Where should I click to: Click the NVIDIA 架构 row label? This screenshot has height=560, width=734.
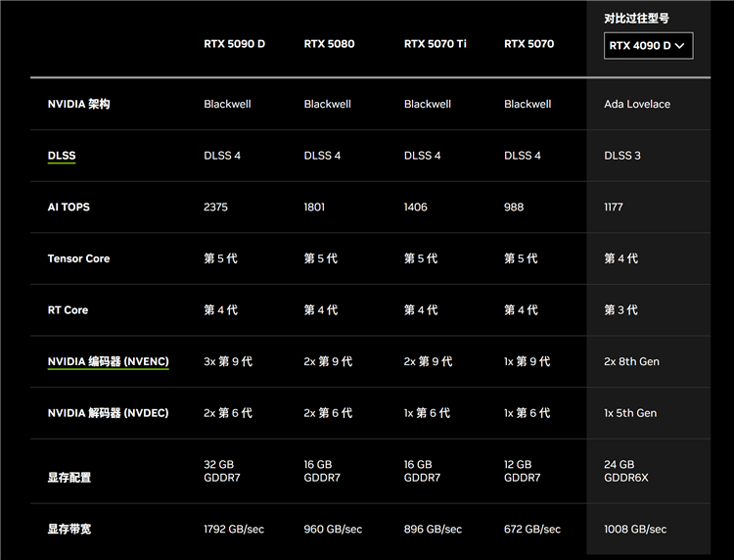pos(78,104)
